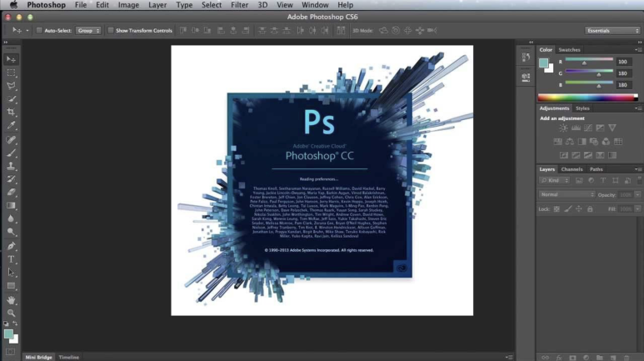Toggle lock position
This screenshot has width=644, height=361.
click(579, 209)
